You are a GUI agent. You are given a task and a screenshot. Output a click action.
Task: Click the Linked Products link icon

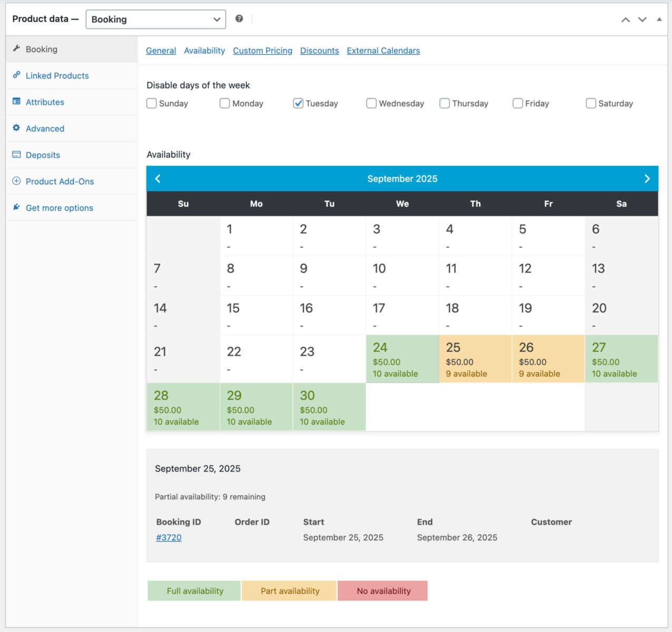tap(16, 75)
